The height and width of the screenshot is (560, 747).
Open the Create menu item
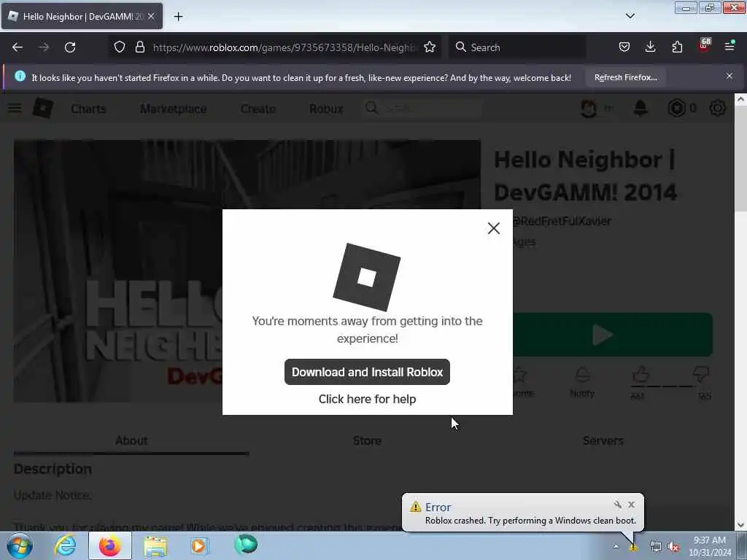coord(258,109)
